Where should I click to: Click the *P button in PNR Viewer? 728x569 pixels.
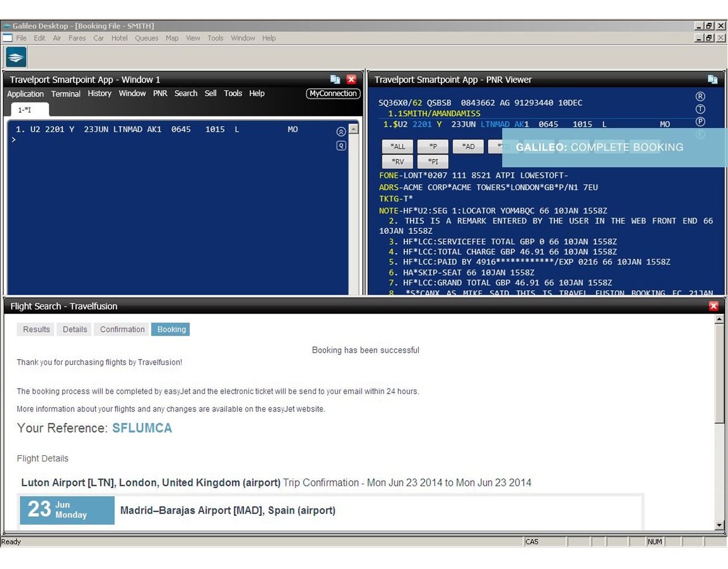tap(433, 147)
